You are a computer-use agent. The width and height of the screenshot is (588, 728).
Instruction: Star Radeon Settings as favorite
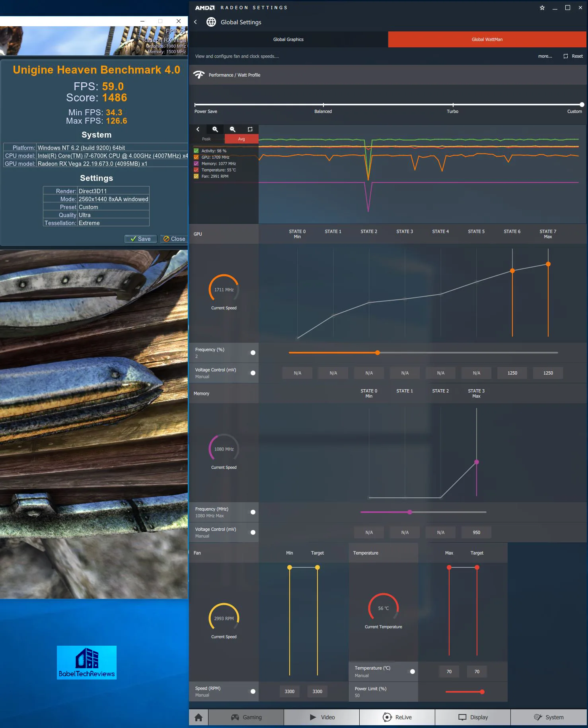click(542, 8)
